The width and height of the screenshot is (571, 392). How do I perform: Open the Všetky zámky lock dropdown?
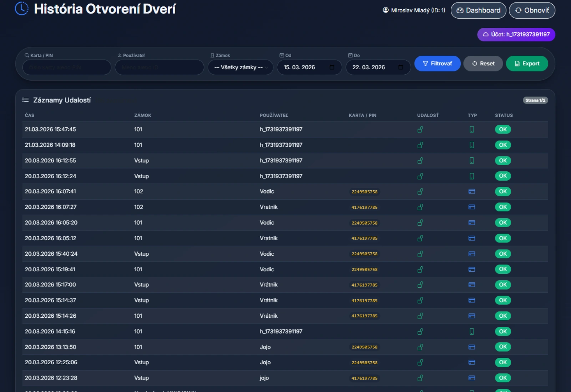(240, 67)
